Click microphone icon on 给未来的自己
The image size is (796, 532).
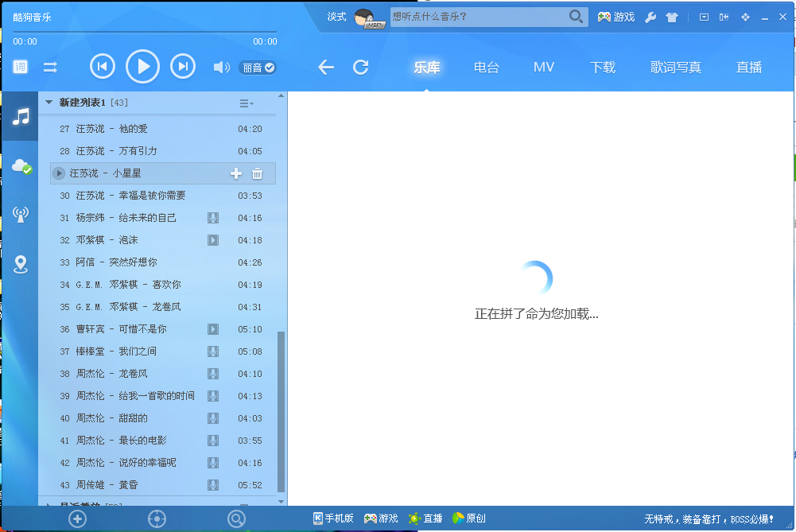pos(213,218)
